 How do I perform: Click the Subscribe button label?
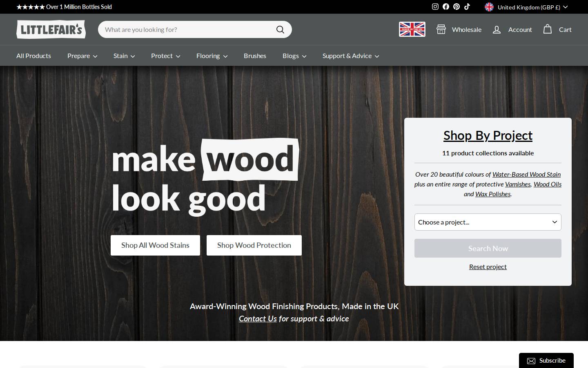tap(552, 361)
